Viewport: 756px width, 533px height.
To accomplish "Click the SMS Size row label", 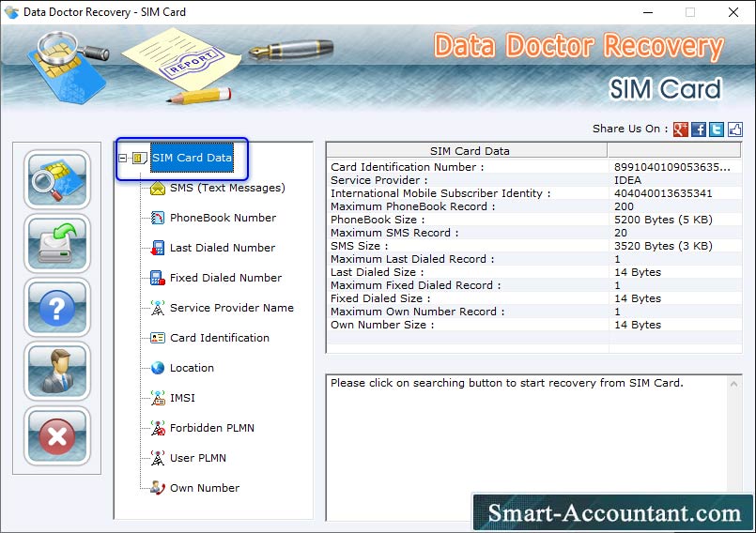I will coord(359,246).
